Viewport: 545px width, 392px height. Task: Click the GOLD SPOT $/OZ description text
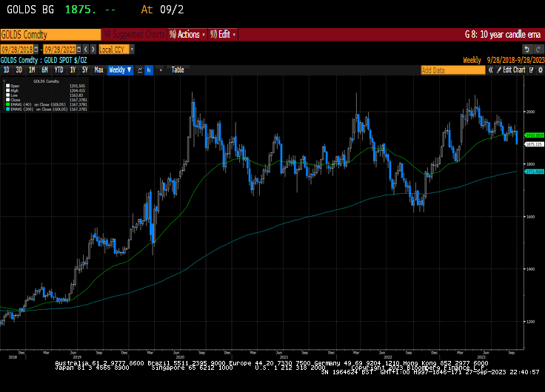click(65, 60)
